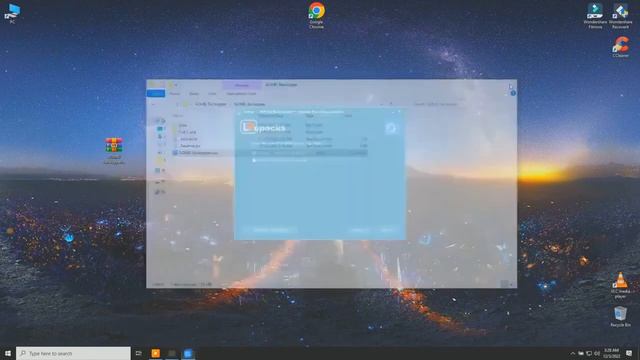The image size is (640, 360).
Task: Launch Wondershare Recoverit from the desktop
Action: point(620,16)
